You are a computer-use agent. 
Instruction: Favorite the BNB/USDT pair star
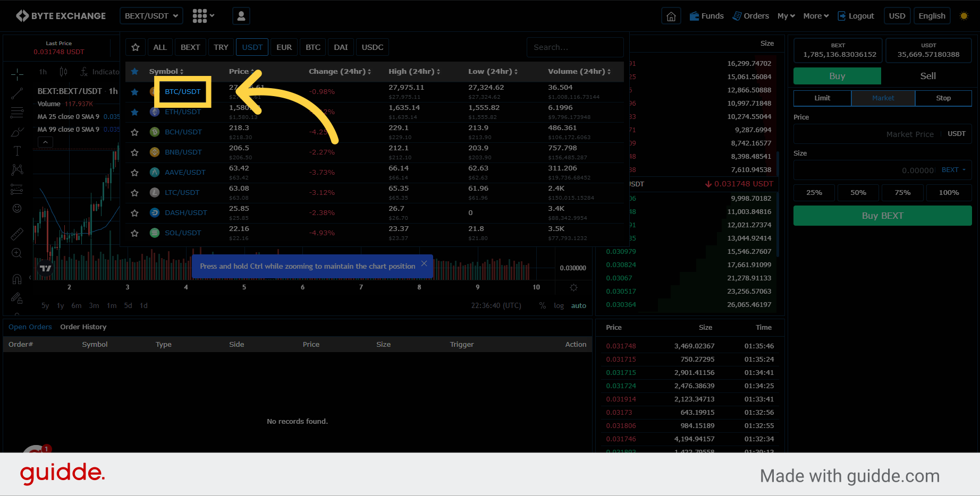(135, 152)
